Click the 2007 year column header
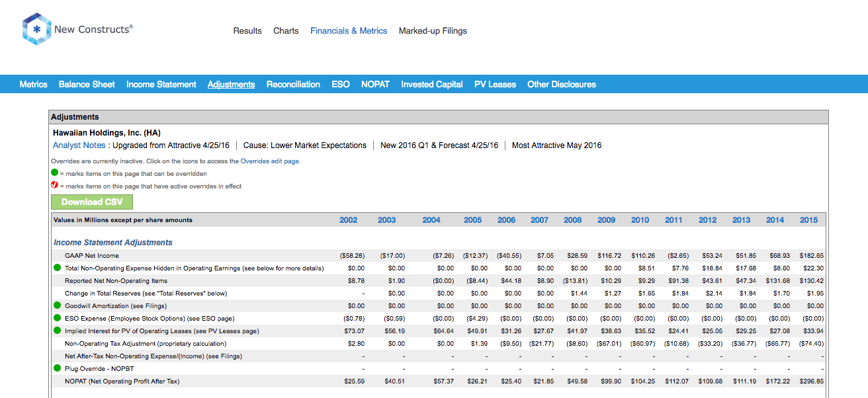 540,220
